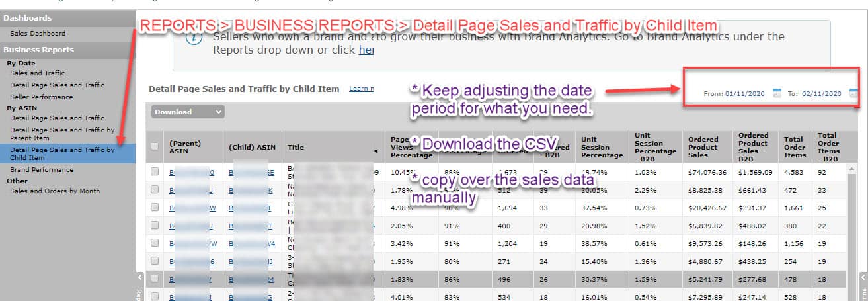Viewport: 868px width, 301px height.
Task: Click the $438.25 B2B sales cell
Action: pos(752,261)
